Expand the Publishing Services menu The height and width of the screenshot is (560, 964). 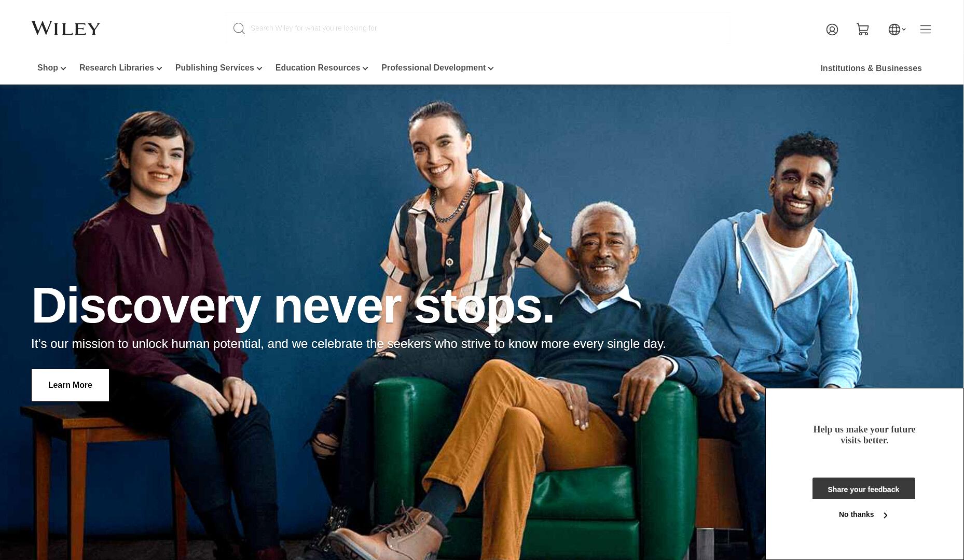[x=218, y=68]
